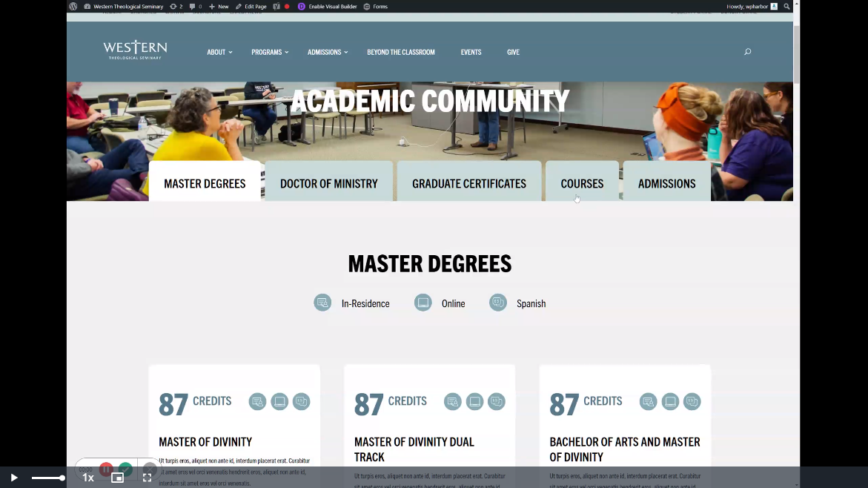
Task: Adjust the video volume slider
Action: (48, 478)
